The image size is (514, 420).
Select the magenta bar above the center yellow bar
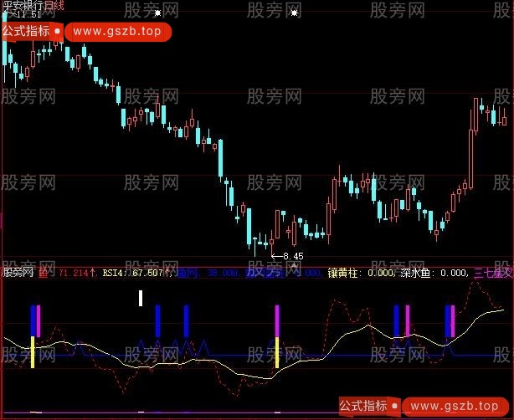(277, 321)
